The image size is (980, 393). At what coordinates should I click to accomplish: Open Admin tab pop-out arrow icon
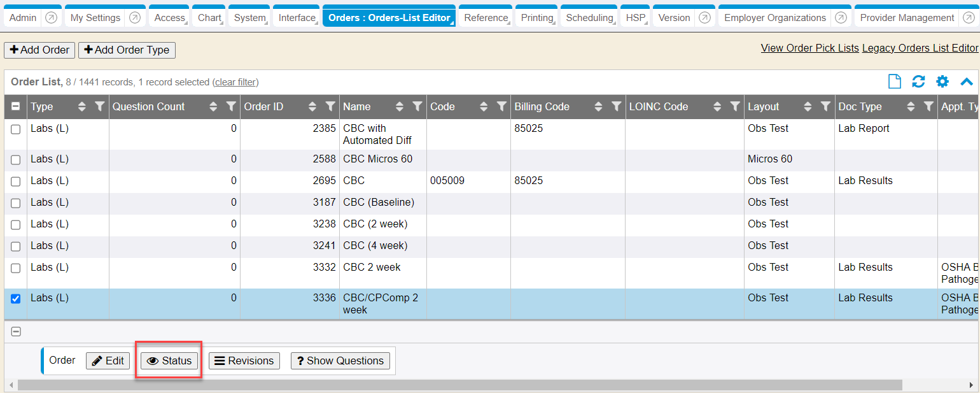pyautogui.click(x=52, y=18)
